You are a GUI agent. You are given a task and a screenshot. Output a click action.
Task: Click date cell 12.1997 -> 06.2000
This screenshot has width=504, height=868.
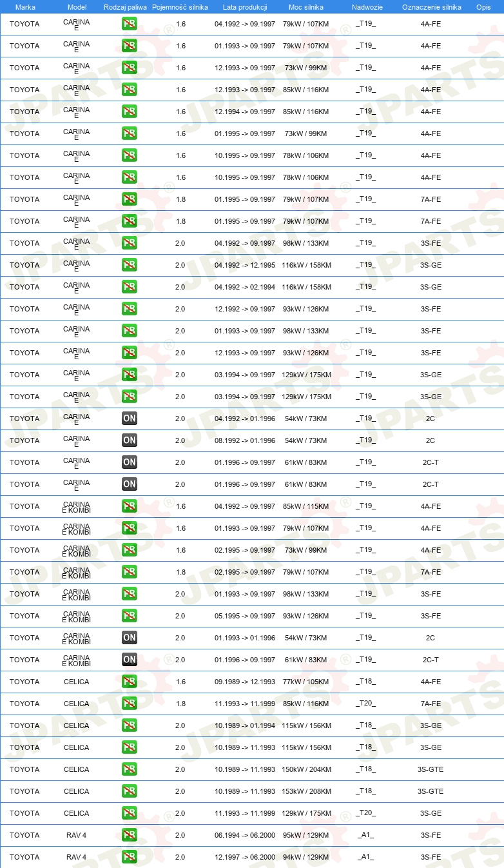pyautogui.click(x=245, y=857)
